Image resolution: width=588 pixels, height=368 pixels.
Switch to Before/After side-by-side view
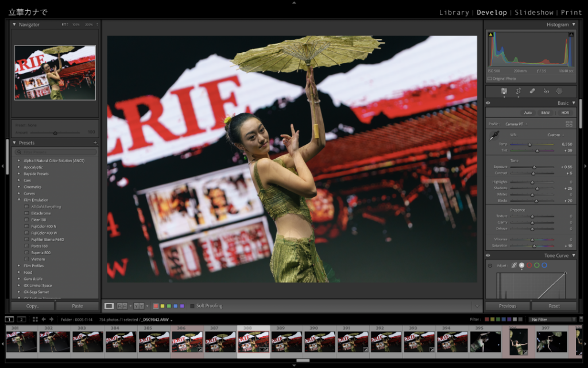coord(122,306)
